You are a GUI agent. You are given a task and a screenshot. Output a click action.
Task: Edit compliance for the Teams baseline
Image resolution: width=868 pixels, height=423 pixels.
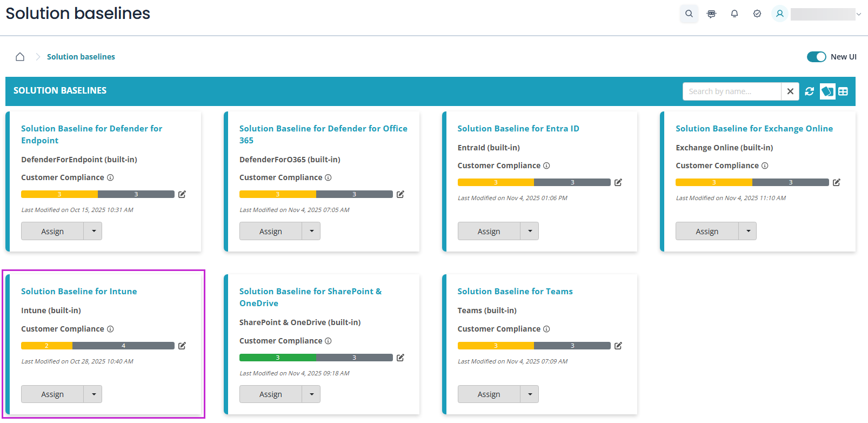pos(618,346)
